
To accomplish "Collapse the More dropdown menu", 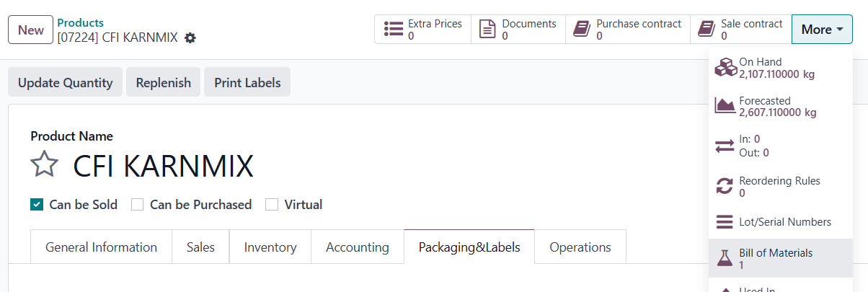I will (x=822, y=30).
